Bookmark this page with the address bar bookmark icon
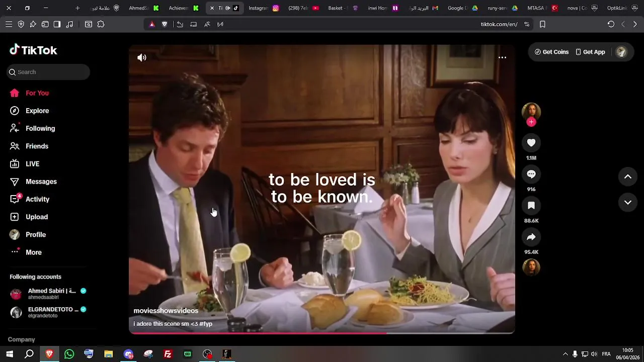 [x=542, y=24]
